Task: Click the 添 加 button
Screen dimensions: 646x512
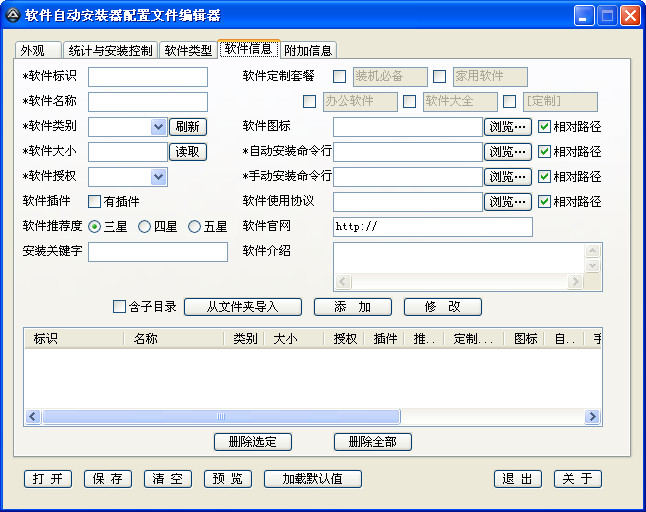Action: 353,307
